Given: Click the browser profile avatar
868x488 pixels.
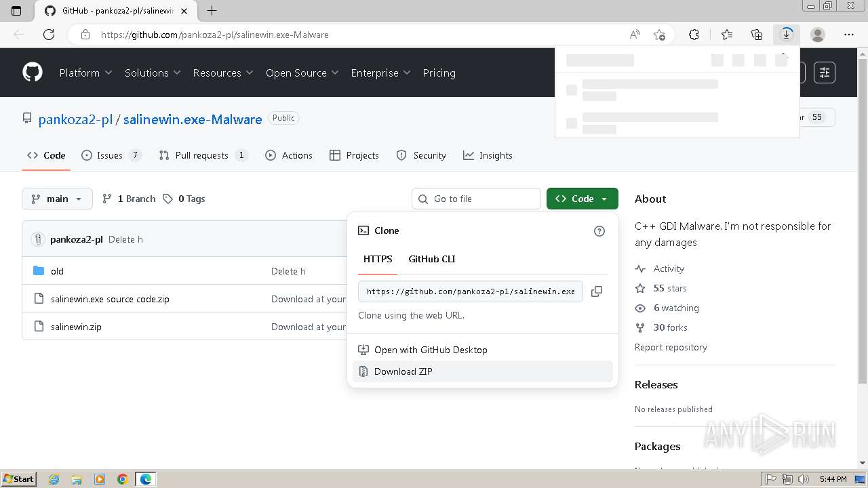Looking at the screenshot, I should click(x=818, y=35).
